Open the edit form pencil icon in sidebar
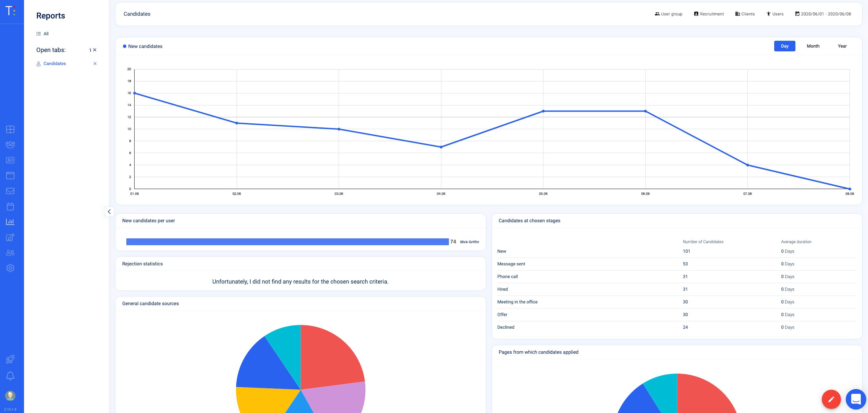This screenshot has height=413, width=868. 10,237
